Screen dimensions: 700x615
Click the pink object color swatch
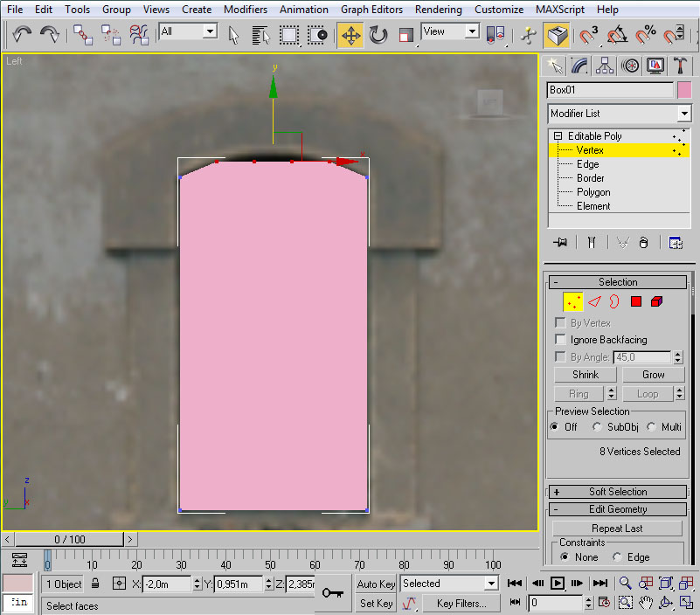point(684,90)
